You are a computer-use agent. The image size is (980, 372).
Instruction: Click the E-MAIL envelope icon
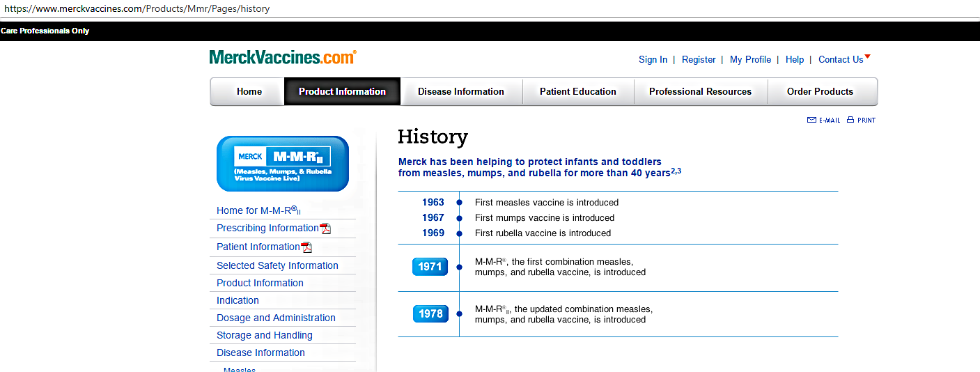tap(811, 120)
